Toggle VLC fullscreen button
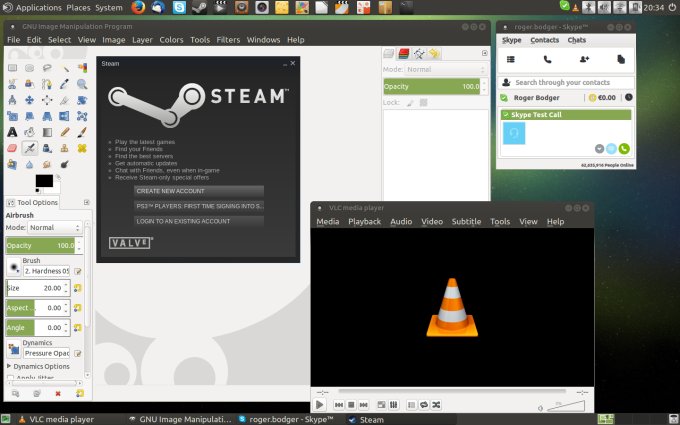The image size is (680, 425). click(x=381, y=405)
